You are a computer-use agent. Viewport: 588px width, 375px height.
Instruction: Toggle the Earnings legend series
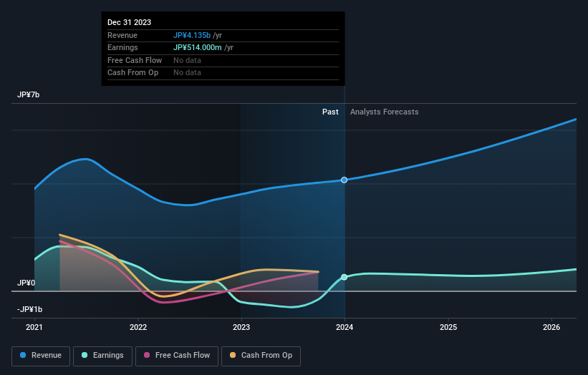tap(102, 356)
